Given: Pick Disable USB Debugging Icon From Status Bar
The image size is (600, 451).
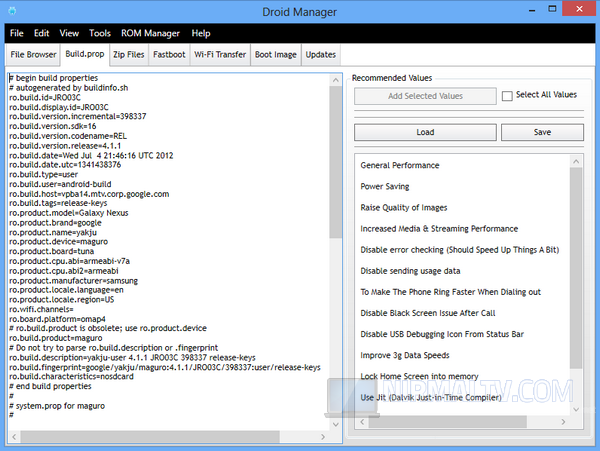Looking at the screenshot, I should point(442,334).
